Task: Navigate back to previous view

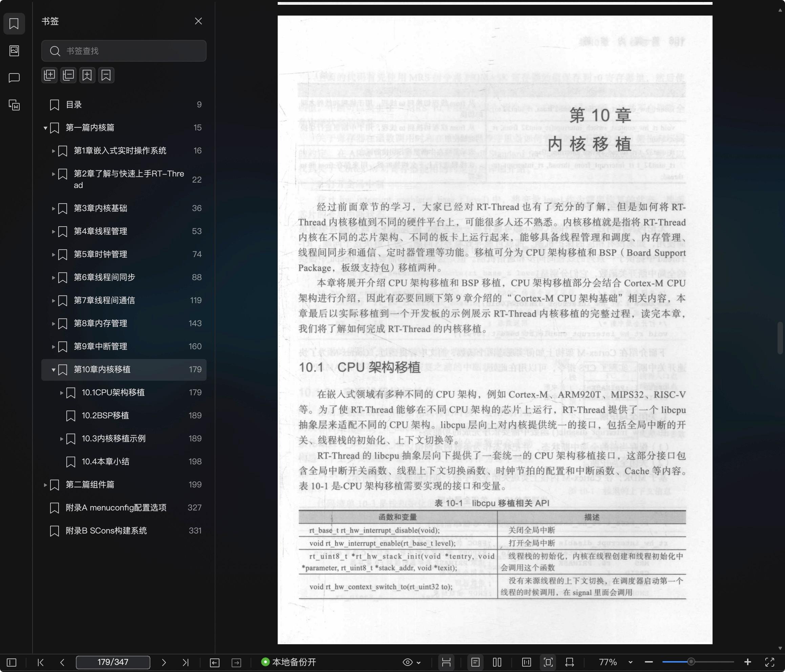Action: pos(214,662)
